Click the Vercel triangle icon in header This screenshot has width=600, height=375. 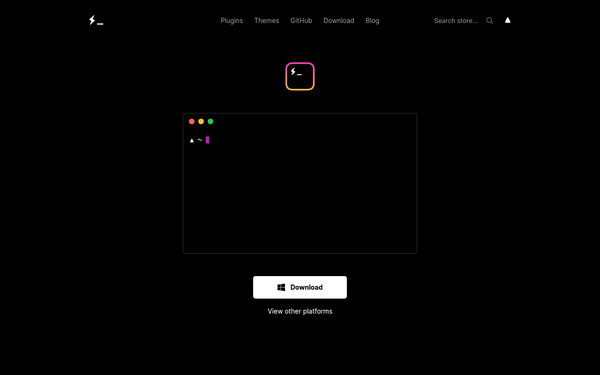tap(507, 20)
